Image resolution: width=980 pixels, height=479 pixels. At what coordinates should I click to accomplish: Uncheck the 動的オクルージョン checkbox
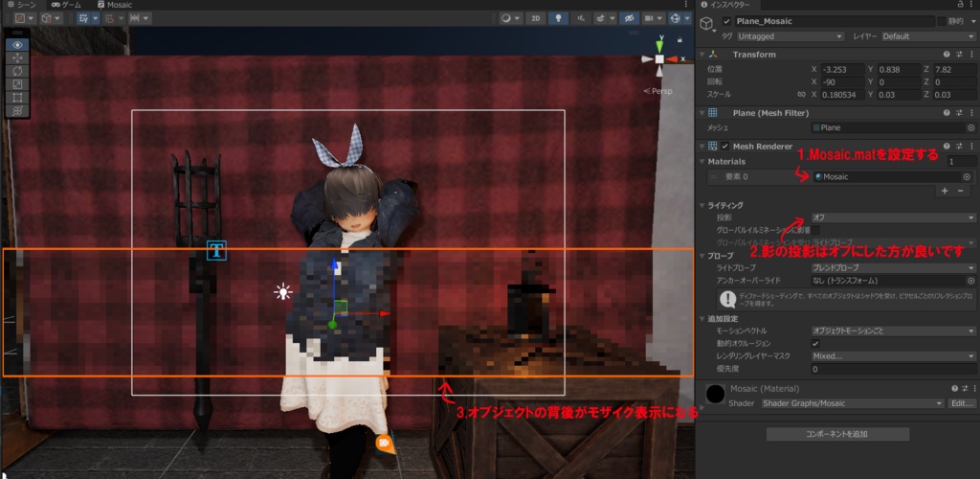[x=815, y=344]
